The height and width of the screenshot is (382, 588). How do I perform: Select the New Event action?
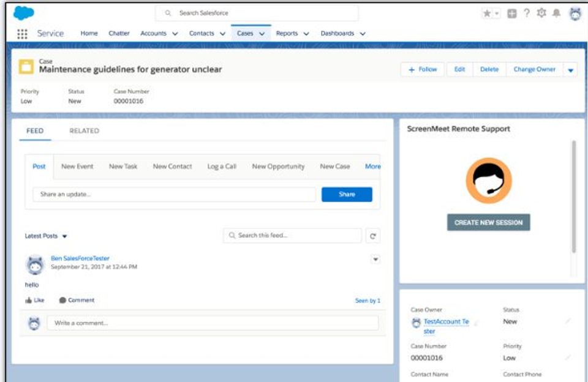[x=77, y=166]
